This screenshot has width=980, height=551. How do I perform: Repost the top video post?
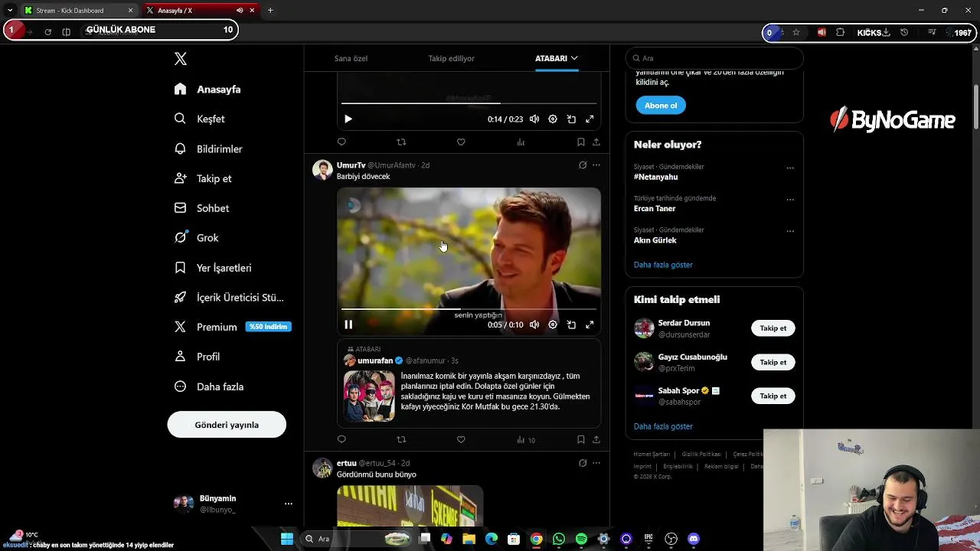point(401,142)
